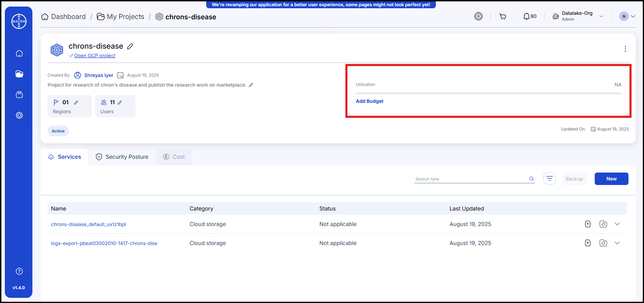This screenshot has width=644, height=303.
Task: Click the hexagon support icon in header
Action: tap(479, 16)
